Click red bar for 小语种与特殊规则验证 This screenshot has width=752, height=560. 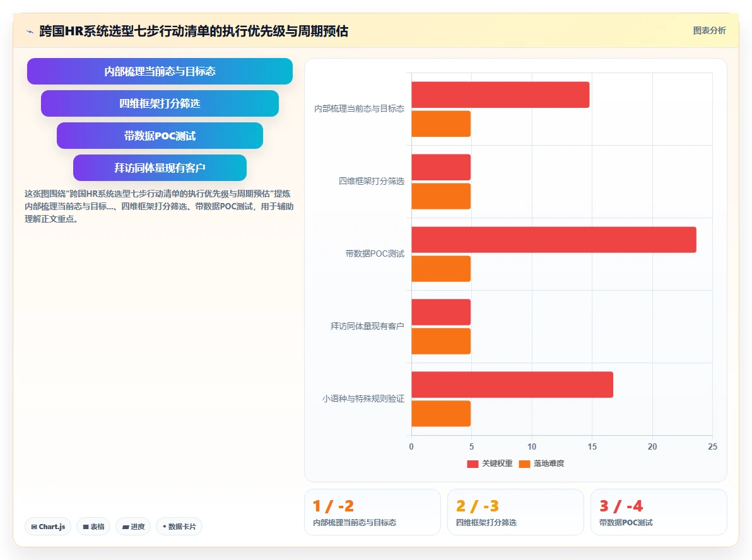pos(512,385)
